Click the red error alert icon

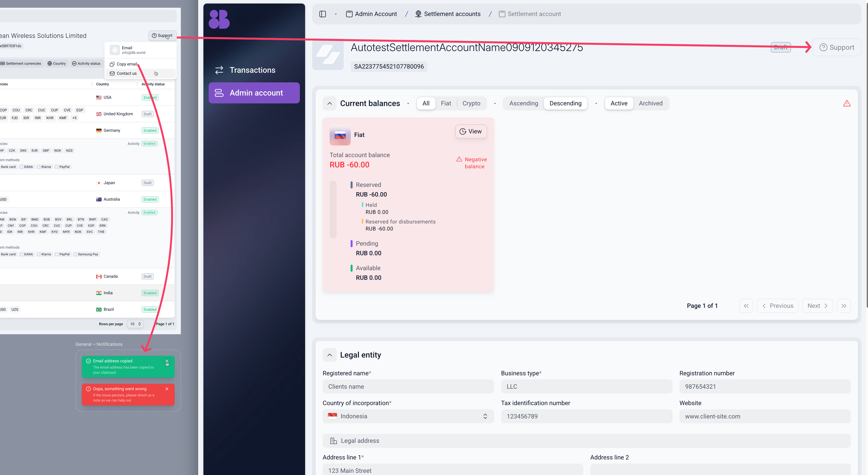tap(88, 389)
